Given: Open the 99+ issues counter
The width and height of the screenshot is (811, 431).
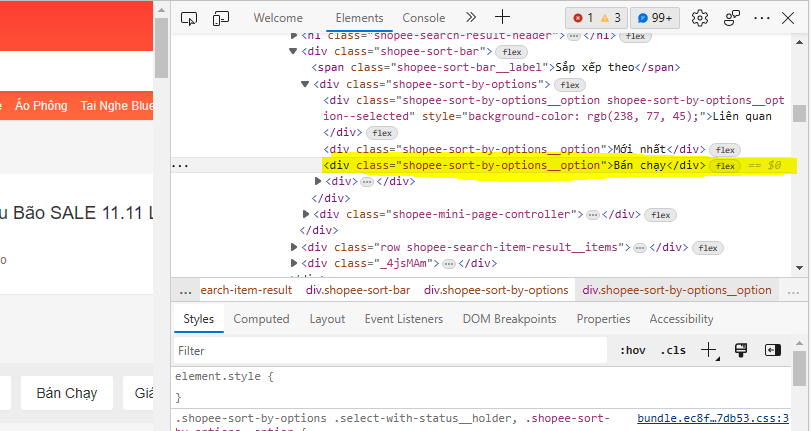Looking at the screenshot, I should 655,18.
